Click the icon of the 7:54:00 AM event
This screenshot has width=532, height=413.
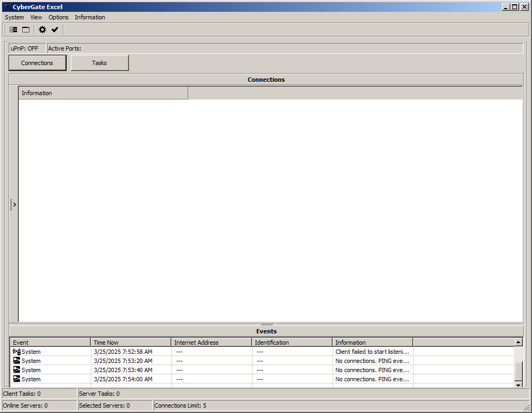tap(17, 379)
